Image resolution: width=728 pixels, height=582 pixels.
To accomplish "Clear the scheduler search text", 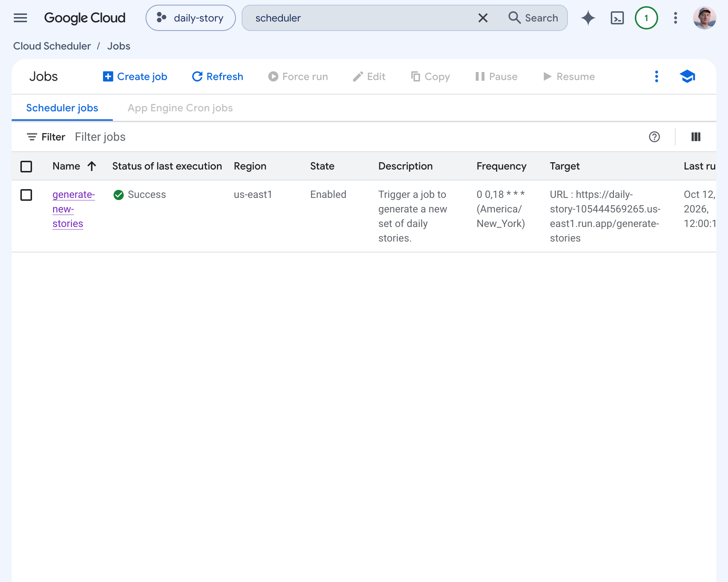I will [x=483, y=18].
